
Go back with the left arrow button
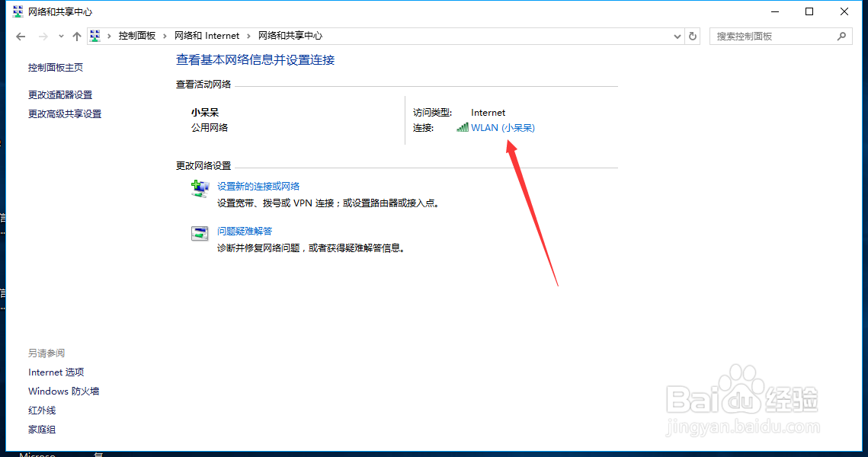21,37
